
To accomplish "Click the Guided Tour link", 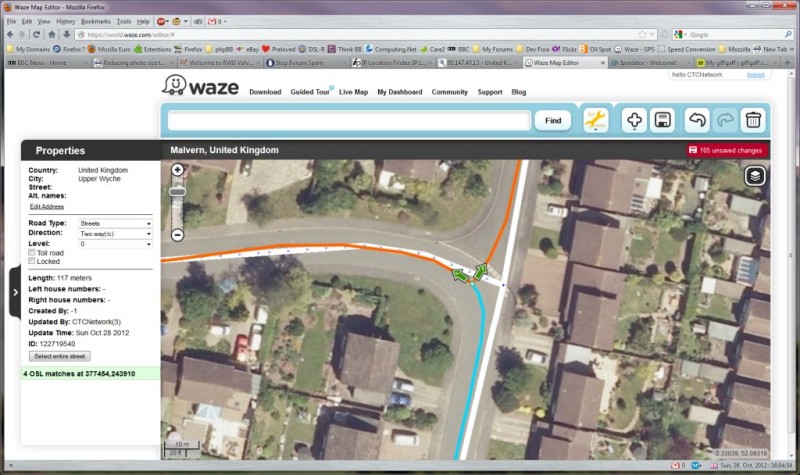I will coord(310,92).
